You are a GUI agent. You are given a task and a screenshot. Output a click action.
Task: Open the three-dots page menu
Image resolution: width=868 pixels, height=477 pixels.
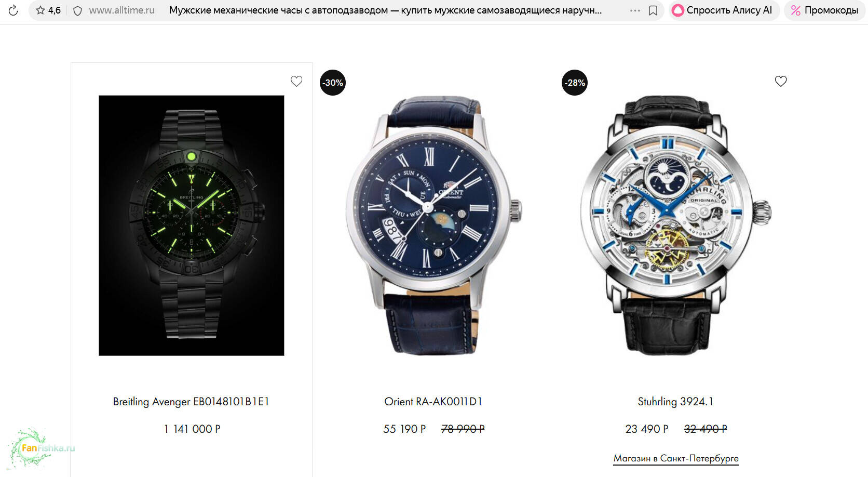pyautogui.click(x=635, y=10)
